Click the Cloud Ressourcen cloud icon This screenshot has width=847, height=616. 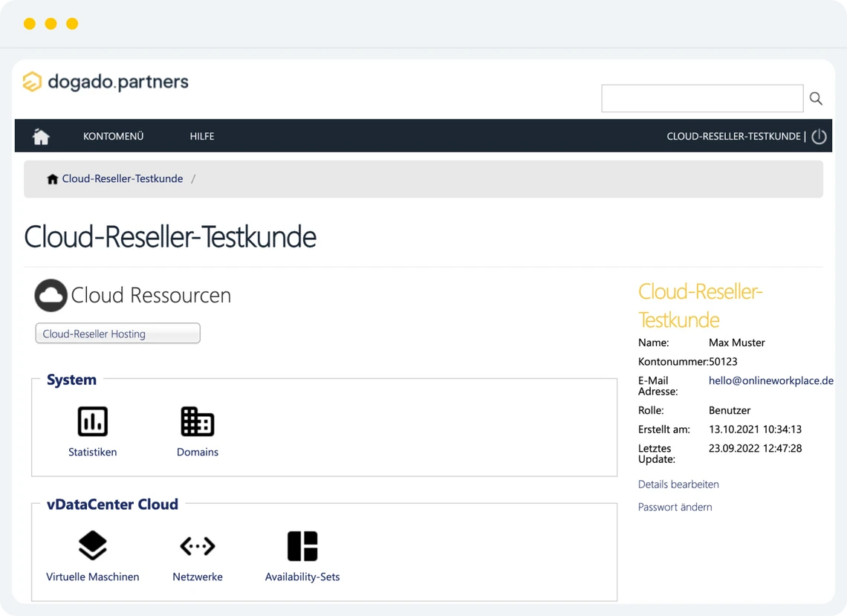point(51,295)
